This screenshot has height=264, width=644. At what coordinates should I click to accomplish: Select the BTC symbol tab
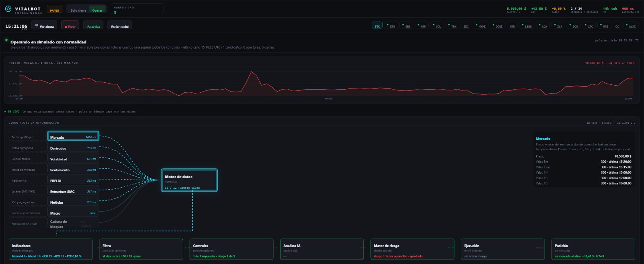pos(377,26)
